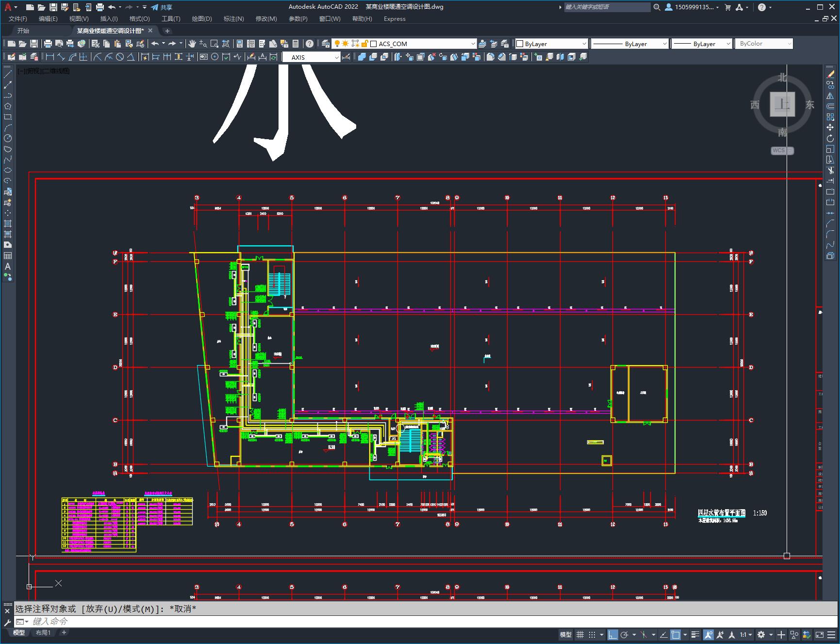Click the Help question mark in Standard toolbar
The image size is (840, 644).
pos(309,44)
